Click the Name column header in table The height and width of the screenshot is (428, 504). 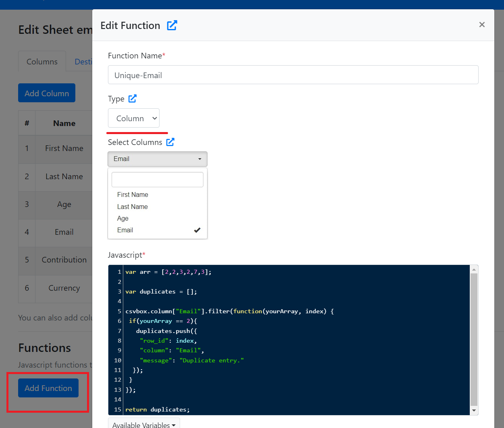(64, 123)
